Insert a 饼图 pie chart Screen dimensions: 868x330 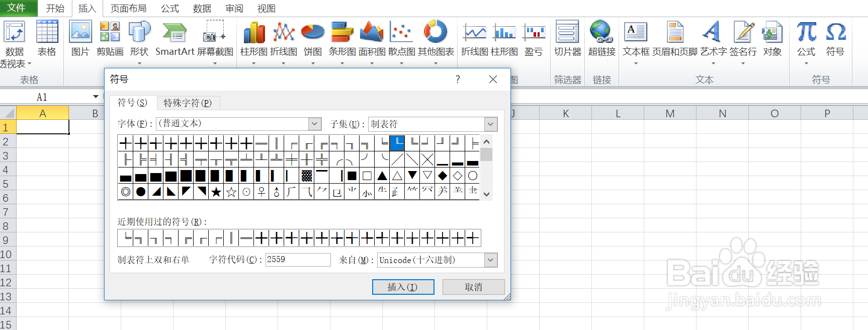click(x=313, y=43)
